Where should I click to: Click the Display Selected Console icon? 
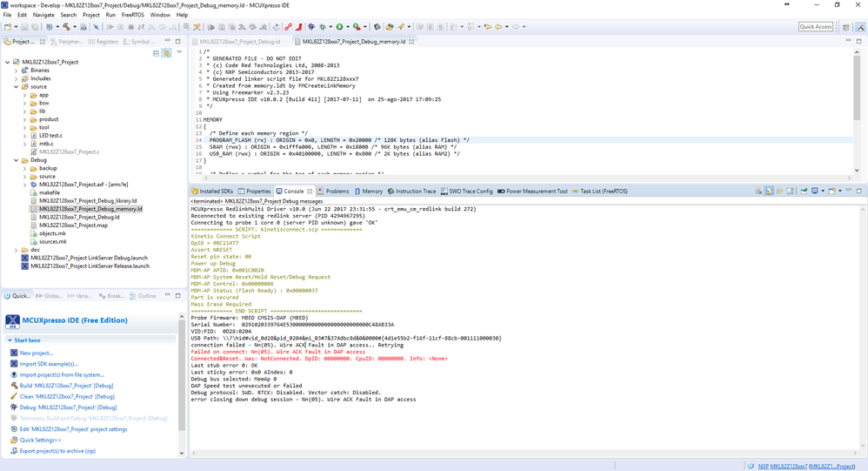pos(815,192)
